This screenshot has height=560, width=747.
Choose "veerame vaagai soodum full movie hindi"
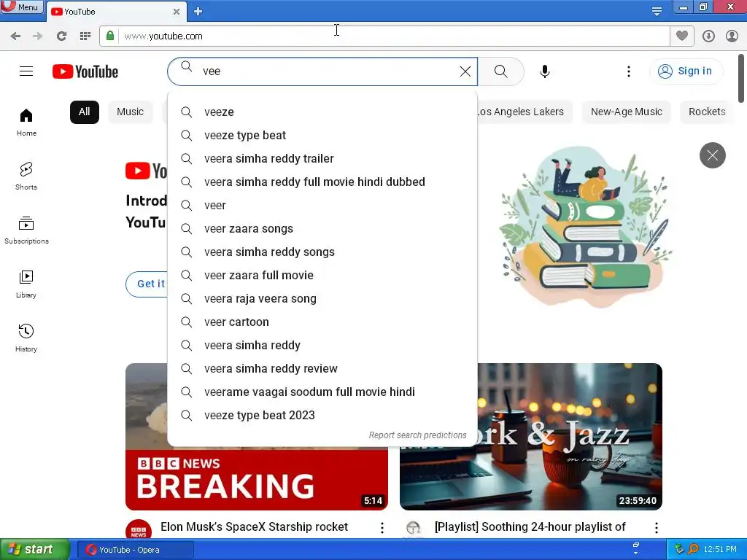[322, 392]
